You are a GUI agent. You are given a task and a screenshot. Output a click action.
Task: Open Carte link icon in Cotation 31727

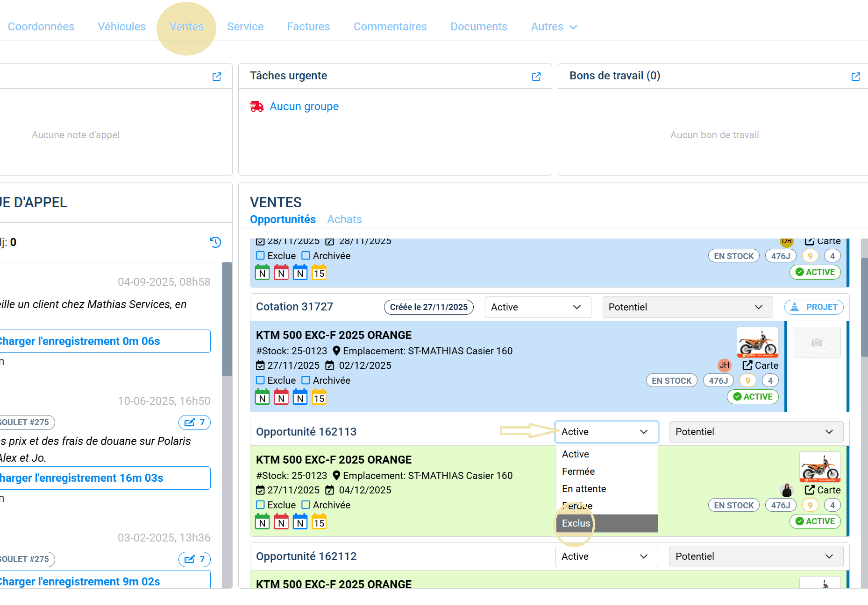[748, 365]
